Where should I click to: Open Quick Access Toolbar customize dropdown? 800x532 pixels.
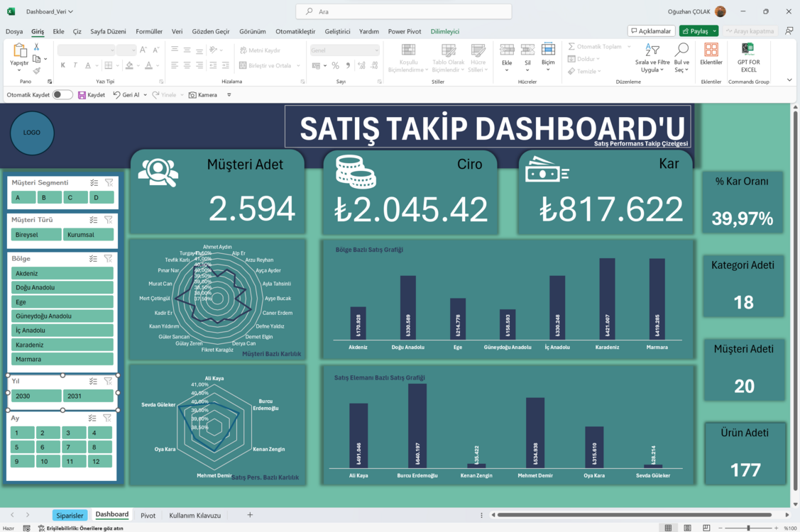point(229,95)
